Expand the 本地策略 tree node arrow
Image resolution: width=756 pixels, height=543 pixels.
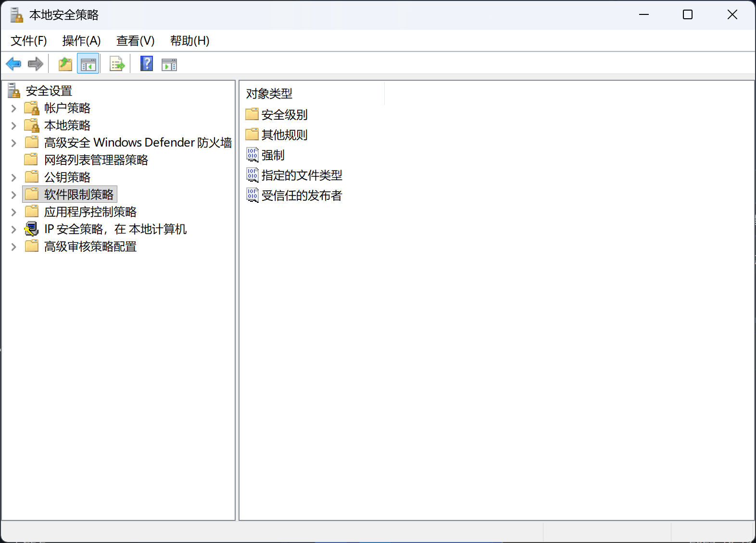click(14, 126)
